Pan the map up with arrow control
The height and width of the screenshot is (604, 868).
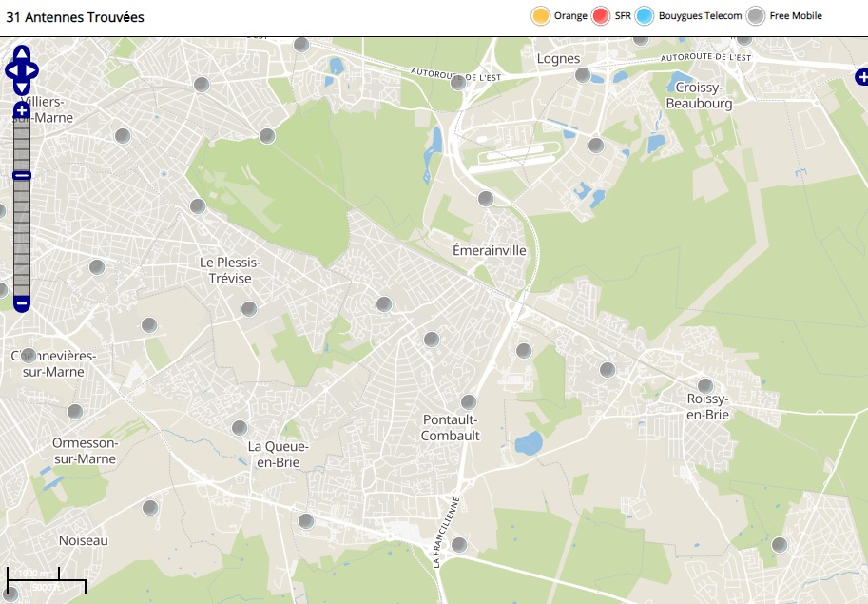coord(22,53)
